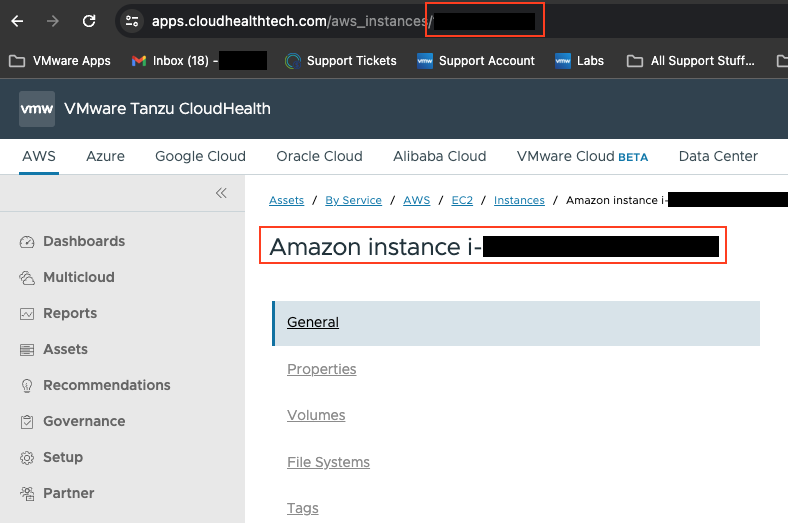Click the Multicloud sidebar icon
The width and height of the screenshot is (788, 523).
point(26,278)
